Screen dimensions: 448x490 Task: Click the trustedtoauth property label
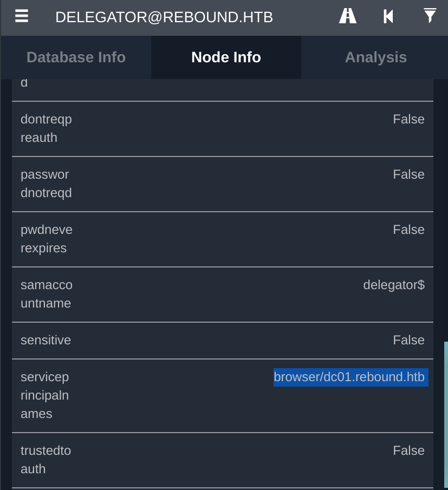click(x=46, y=460)
